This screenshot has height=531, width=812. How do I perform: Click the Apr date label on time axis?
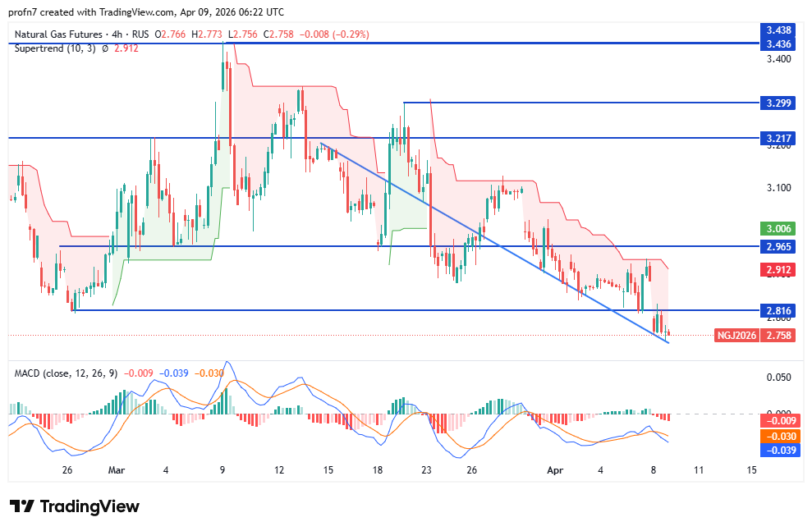(x=555, y=470)
